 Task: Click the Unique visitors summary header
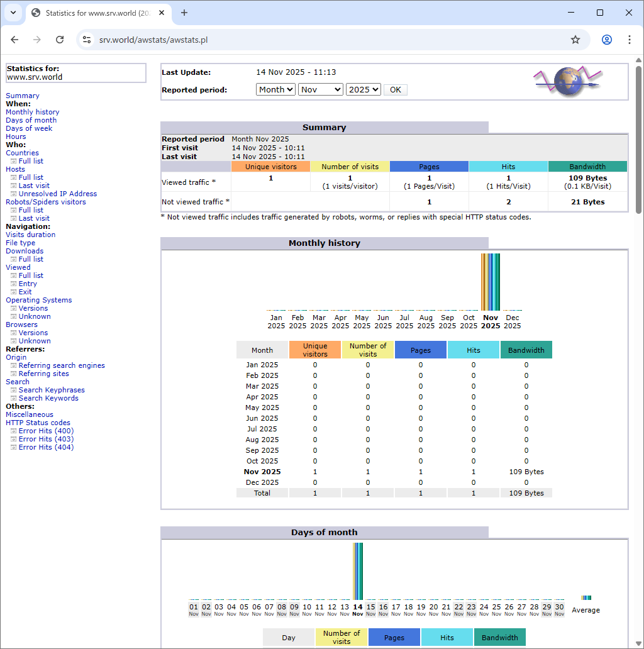270,167
